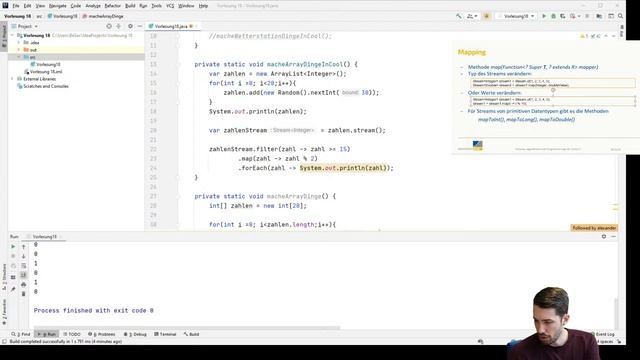Open the Event Log button

[x=604, y=334]
